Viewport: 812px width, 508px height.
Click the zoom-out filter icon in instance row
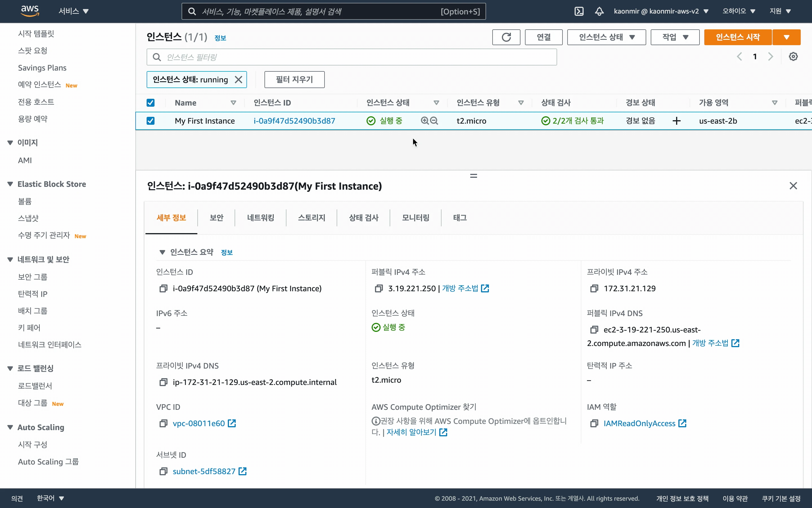(x=434, y=121)
